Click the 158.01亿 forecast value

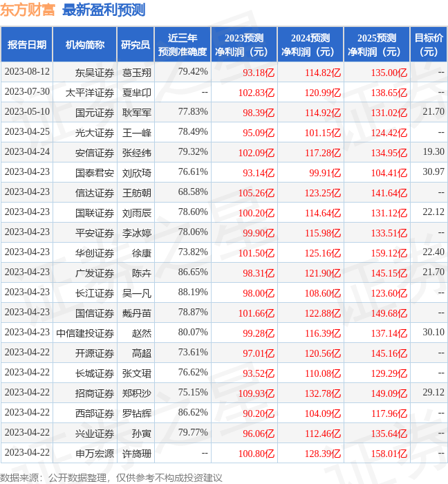coord(389,454)
